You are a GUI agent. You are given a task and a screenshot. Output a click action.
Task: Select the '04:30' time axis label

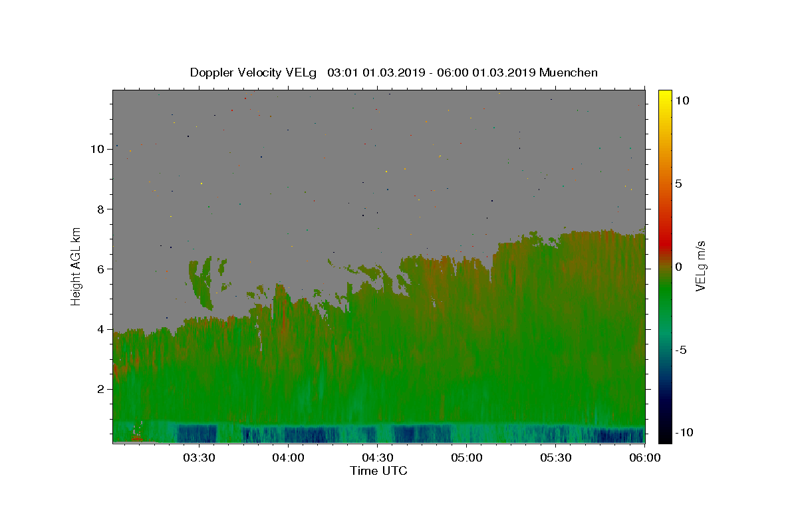377,458
